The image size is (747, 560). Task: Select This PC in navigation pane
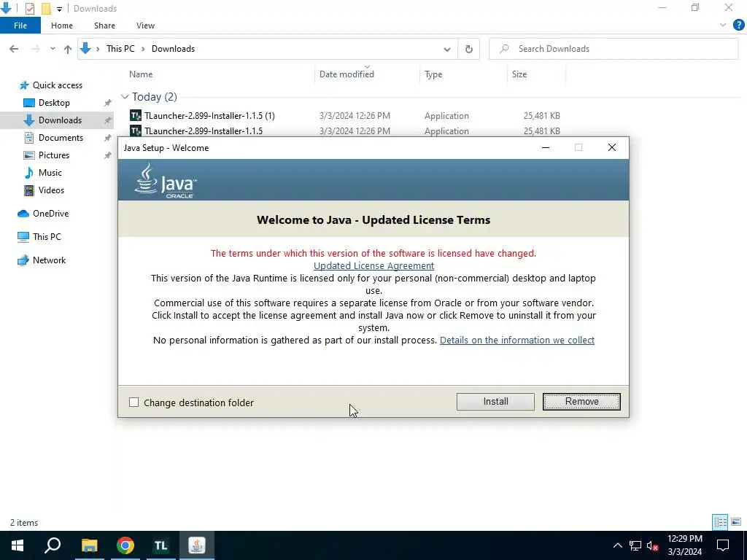[47, 237]
